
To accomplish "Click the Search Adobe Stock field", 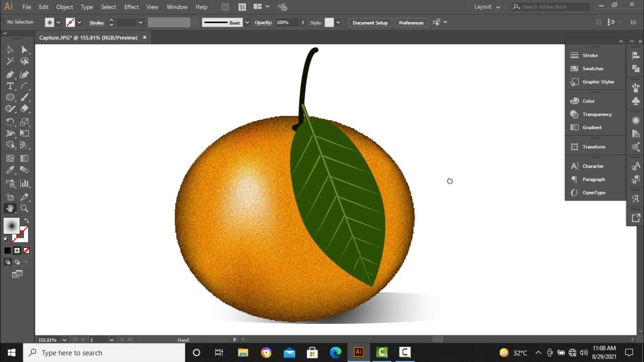I will click(550, 7).
